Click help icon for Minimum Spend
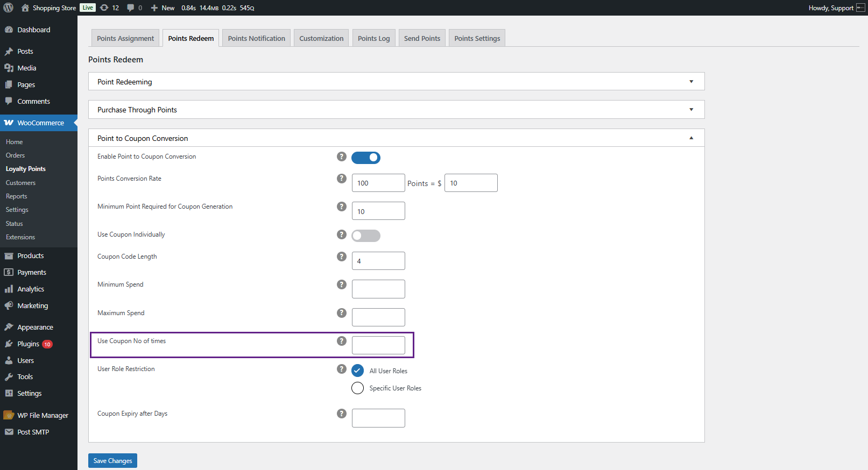Viewport: 868px width, 470px height. click(341, 284)
